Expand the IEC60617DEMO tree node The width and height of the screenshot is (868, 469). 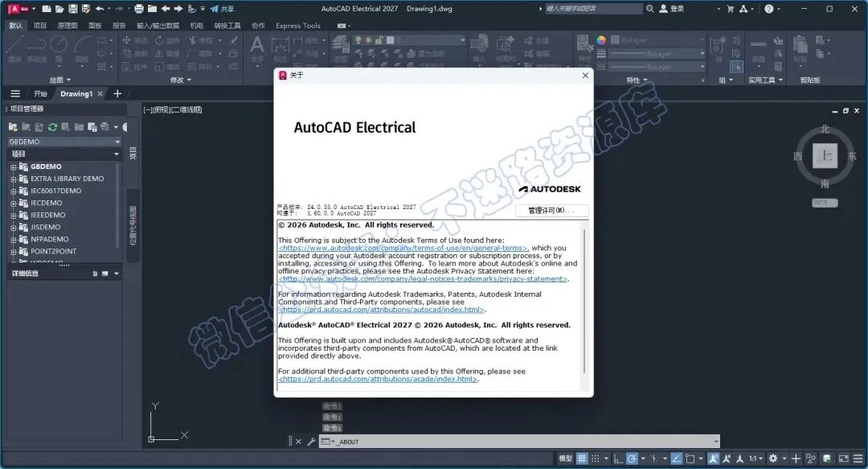click(x=14, y=191)
